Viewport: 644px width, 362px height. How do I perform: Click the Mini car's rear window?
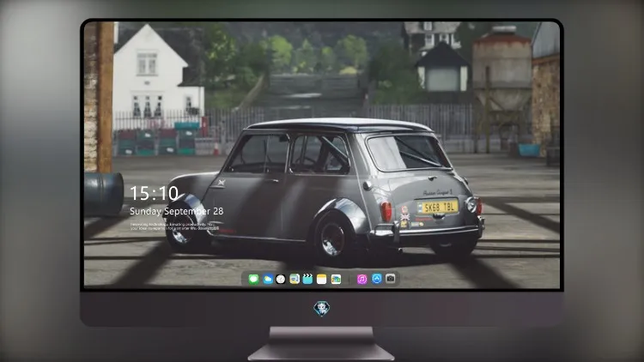(407, 152)
